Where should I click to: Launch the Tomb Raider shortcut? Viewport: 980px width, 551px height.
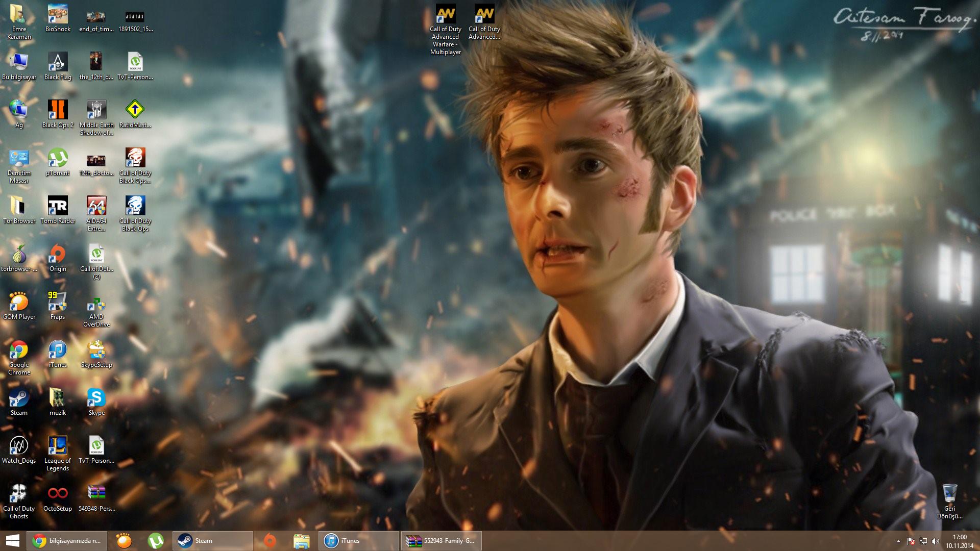[x=58, y=210]
